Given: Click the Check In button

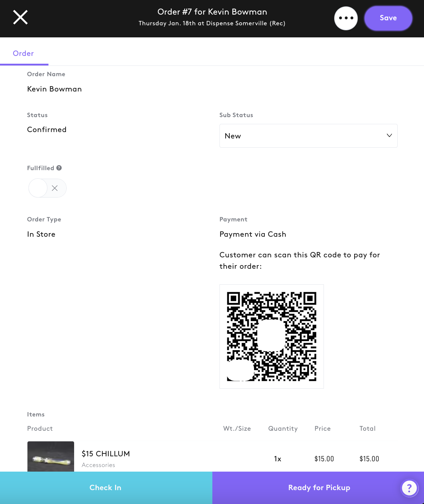Looking at the screenshot, I should click(x=106, y=488).
